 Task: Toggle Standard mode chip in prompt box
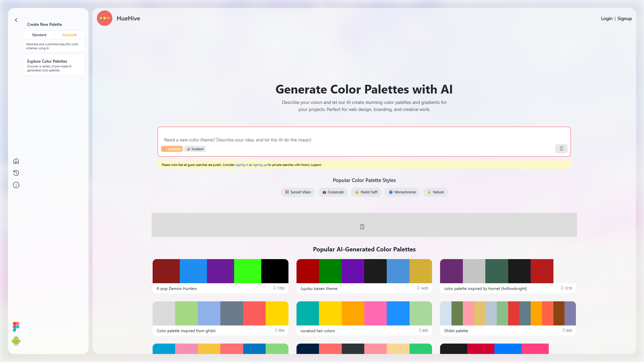(172, 149)
